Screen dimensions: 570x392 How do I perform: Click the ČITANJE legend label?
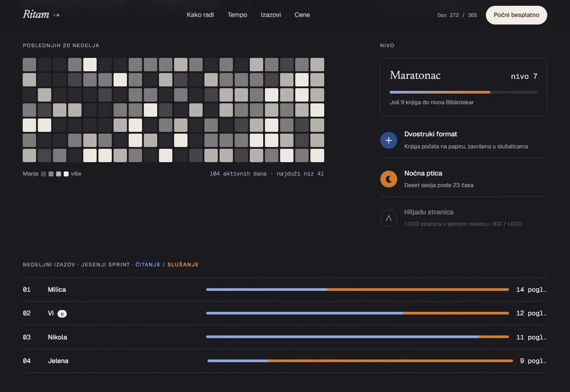pos(148,265)
